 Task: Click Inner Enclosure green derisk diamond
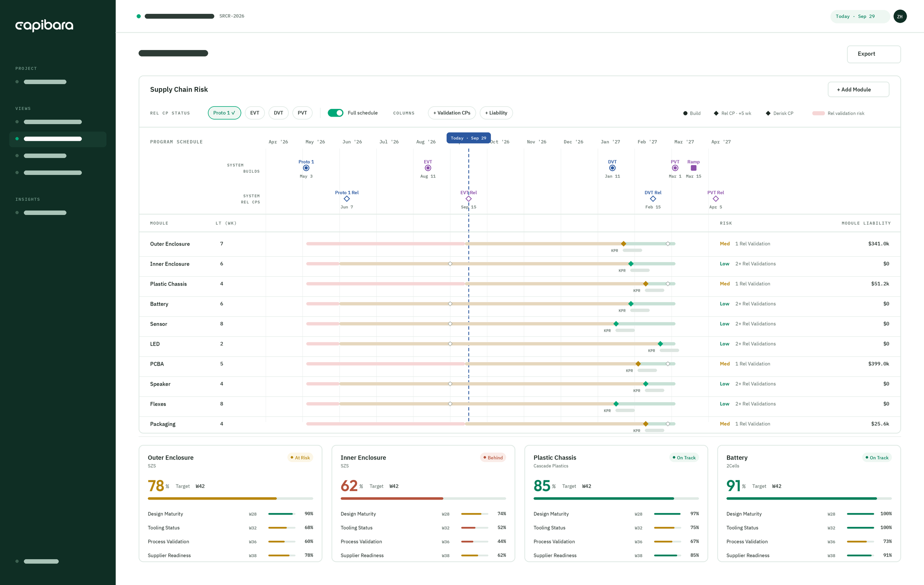tap(631, 264)
